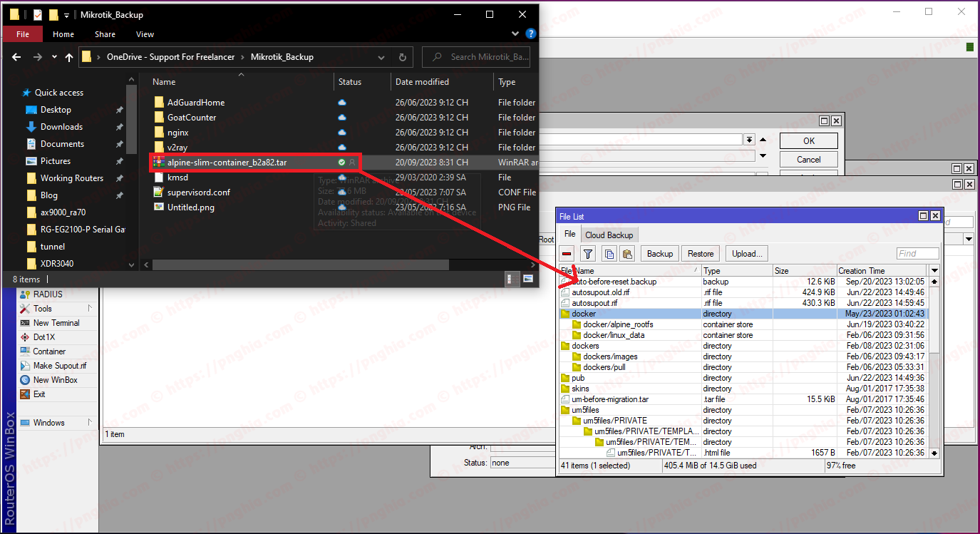Click the Properties quick-access toolbar icon

coord(38,14)
